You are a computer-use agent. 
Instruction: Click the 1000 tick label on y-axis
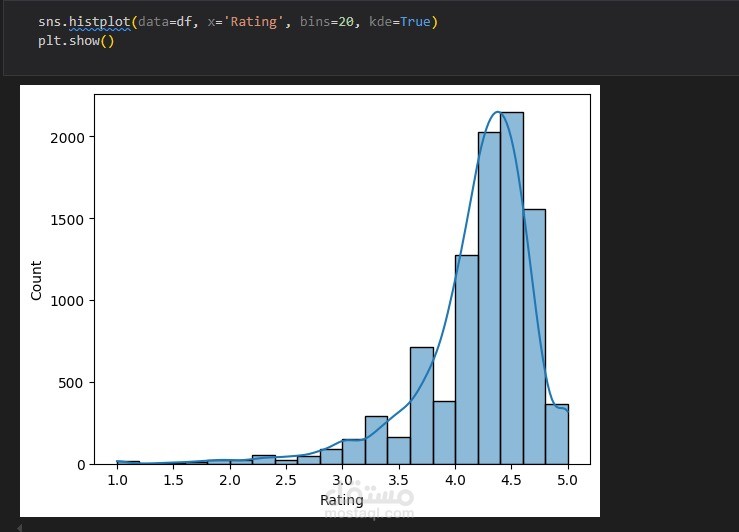click(67, 301)
